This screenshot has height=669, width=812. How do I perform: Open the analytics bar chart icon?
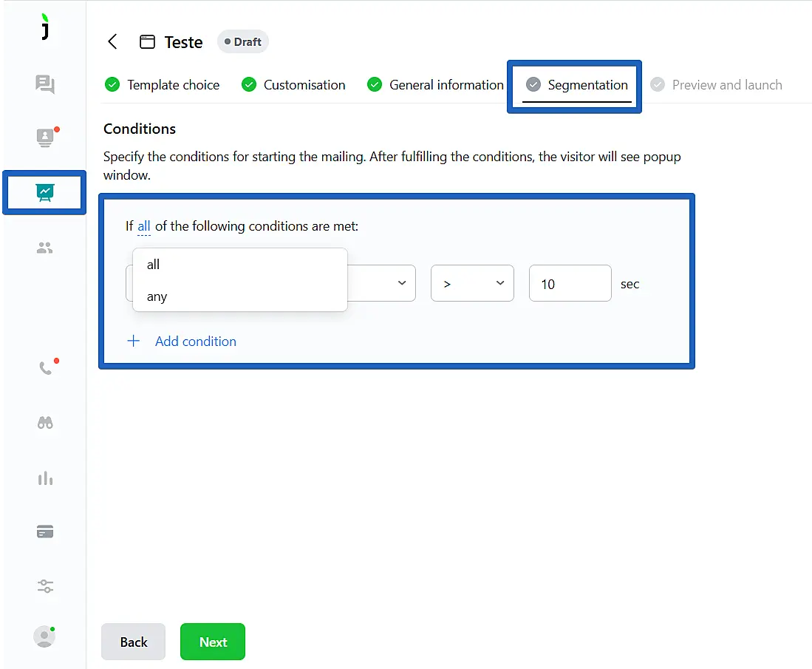[45, 478]
